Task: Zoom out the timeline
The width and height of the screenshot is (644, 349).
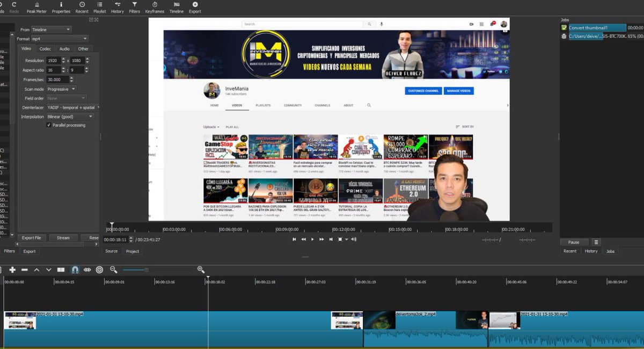Action: (114, 270)
